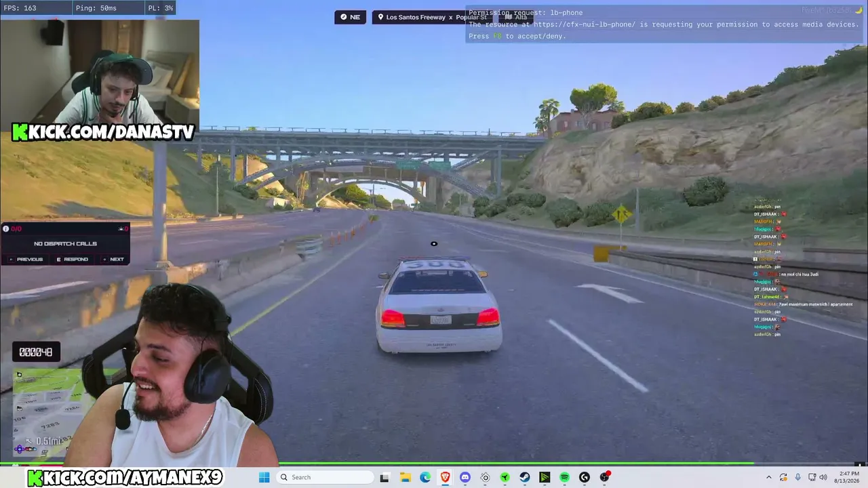Switch to the Brave browser taskbar icon
868x488 pixels.
coord(445,477)
